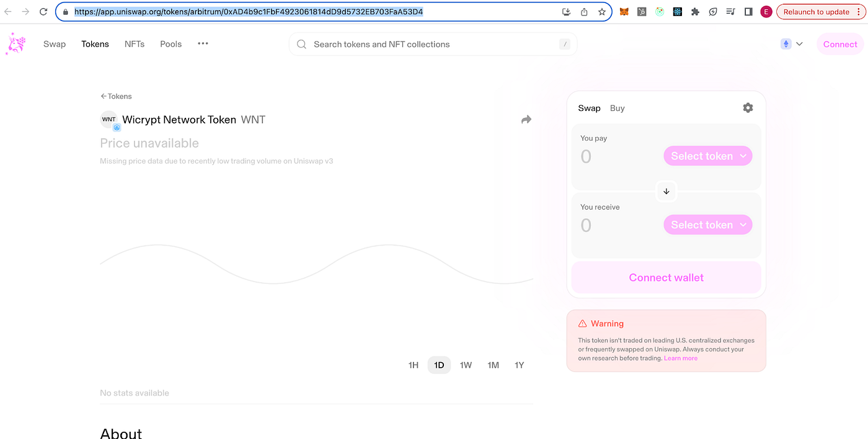The image size is (868, 439).
Task: Click the Warning triangle icon
Action: [582, 324]
